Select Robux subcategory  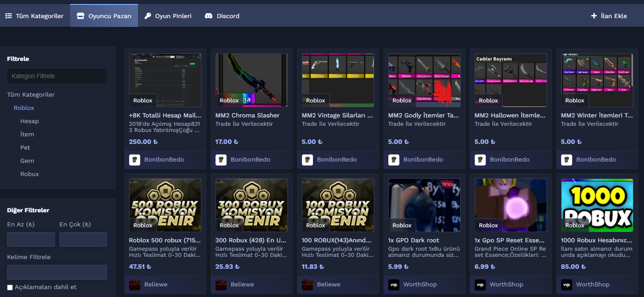coord(30,174)
